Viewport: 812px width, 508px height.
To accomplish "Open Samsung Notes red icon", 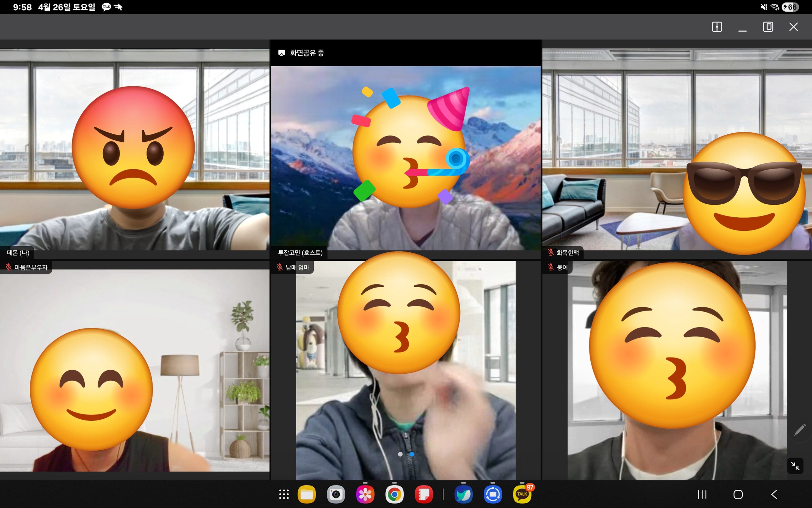I will 424,494.
